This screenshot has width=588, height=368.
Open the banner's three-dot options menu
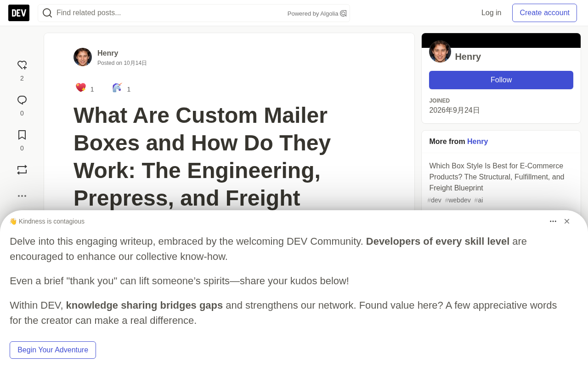[553, 221]
